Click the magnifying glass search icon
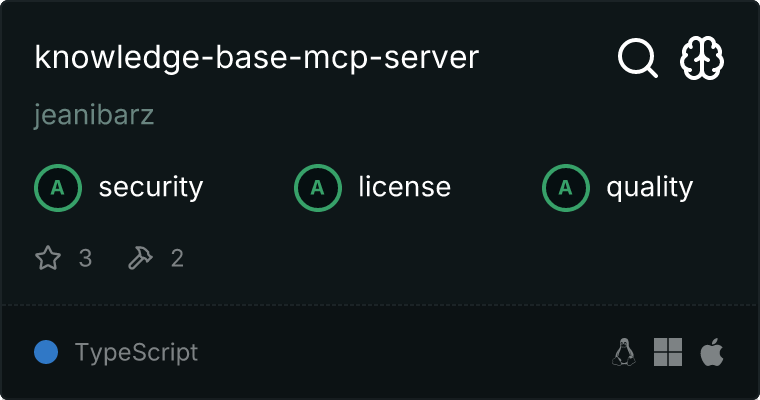 637,59
